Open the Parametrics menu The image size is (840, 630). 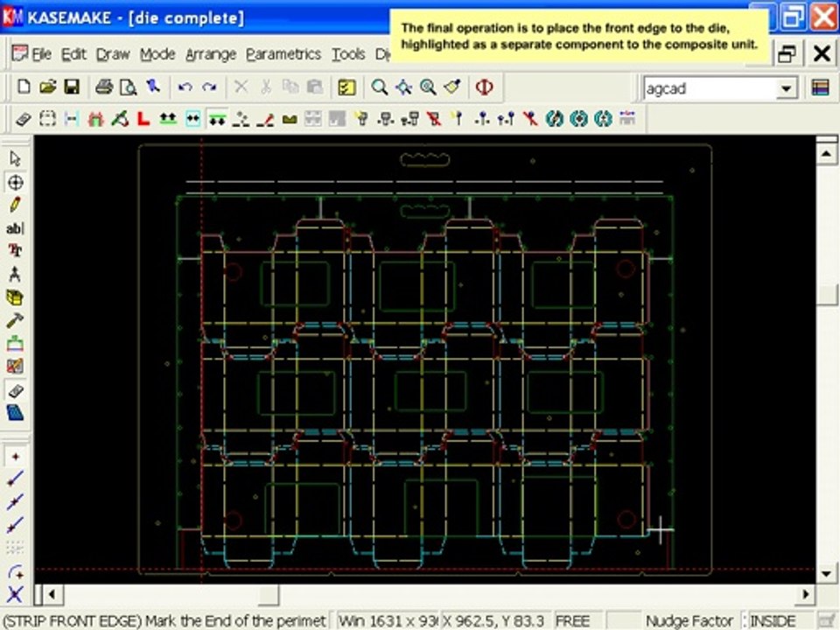pyautogui.click(x=283, y=54)
